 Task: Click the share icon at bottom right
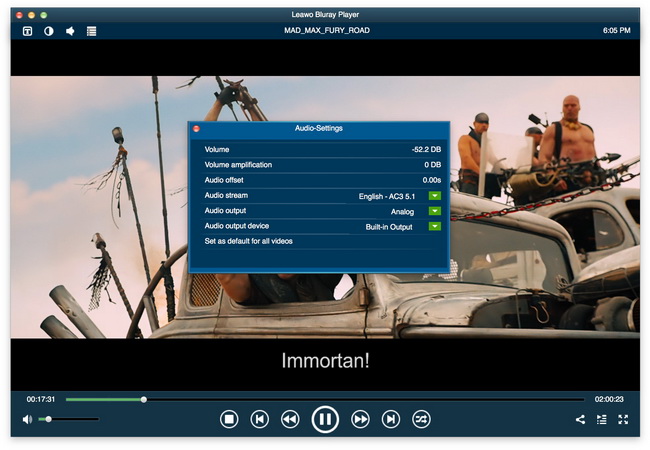pyautogui.click(x=580, y=420)
